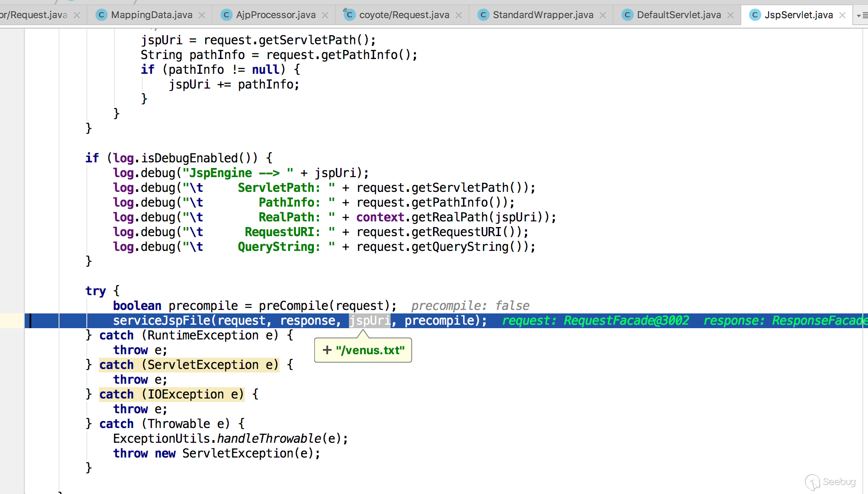Click the class icon on AjpProcessor.java tab
Viewport: 868px width, 494px height.
click(x=226, y=15)
